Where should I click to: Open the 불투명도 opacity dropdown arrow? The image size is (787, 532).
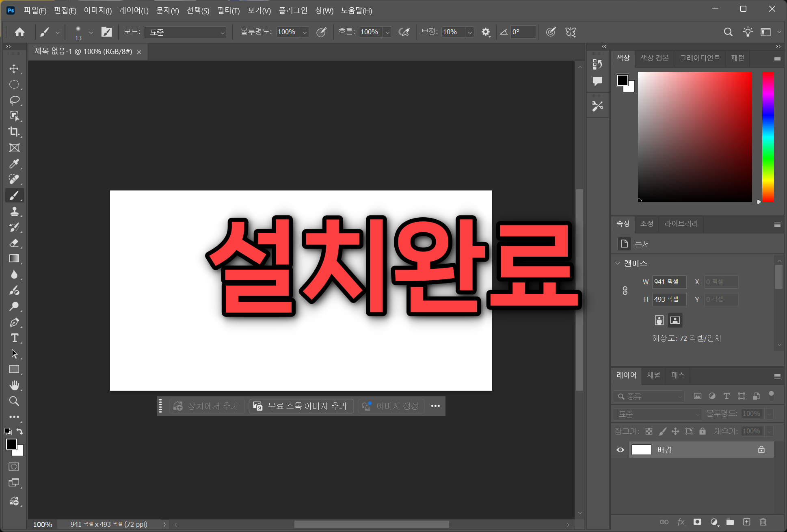tap(305, 32)
